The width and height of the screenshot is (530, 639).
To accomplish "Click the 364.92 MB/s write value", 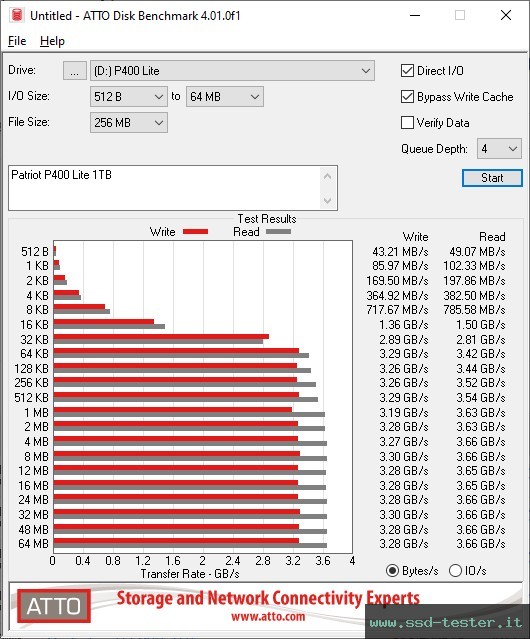I will pyautogui.click(x=397, y=295).
